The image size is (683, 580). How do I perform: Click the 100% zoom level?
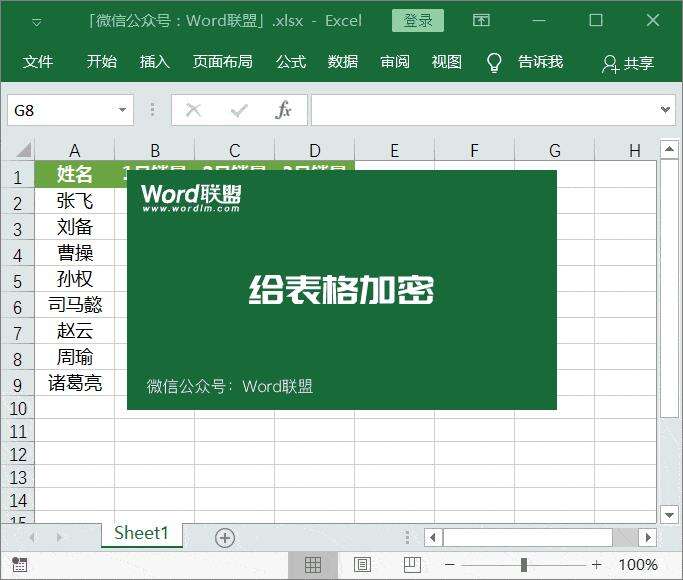[638, 565]
